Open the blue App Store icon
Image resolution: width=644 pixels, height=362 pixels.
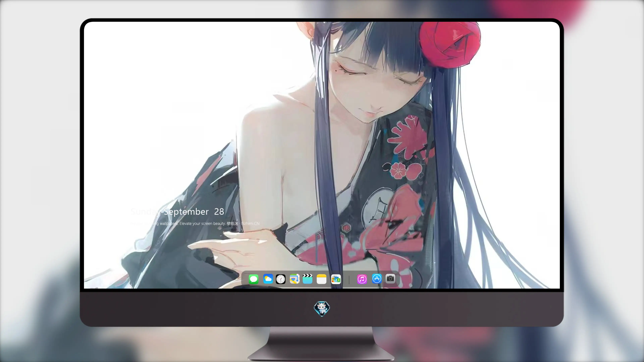click(x=377, y=279)
